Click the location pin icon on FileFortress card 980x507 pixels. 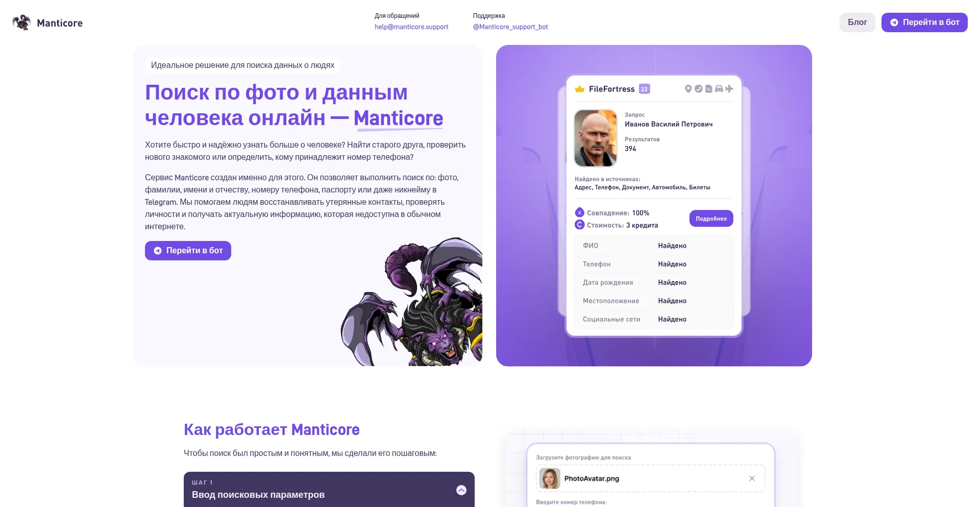coord(688,89)
